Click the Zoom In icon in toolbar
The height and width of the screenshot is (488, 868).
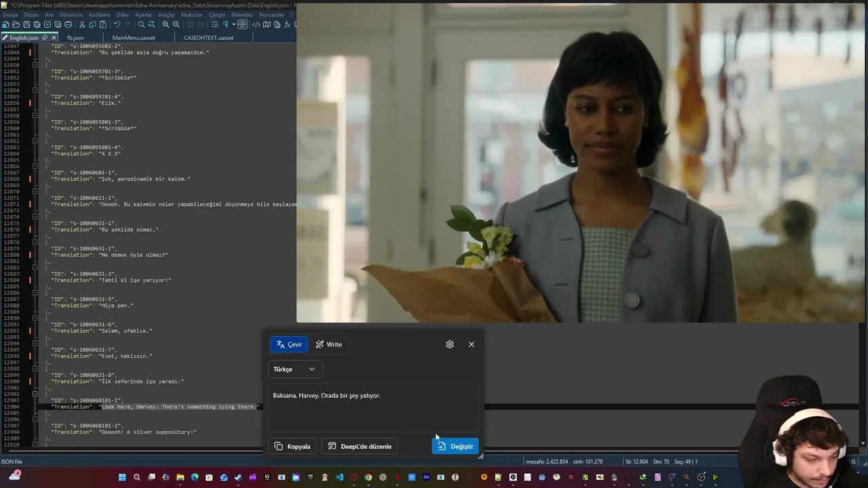[166, 24]
